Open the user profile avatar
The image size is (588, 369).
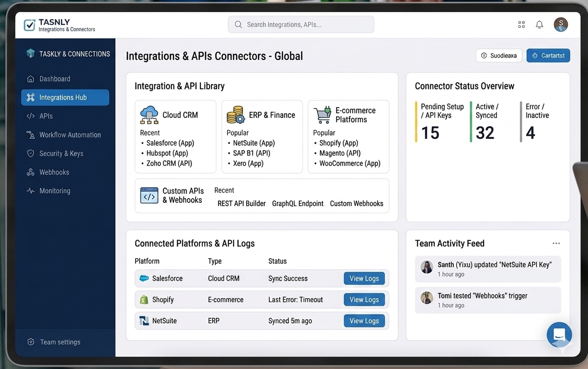561,24
